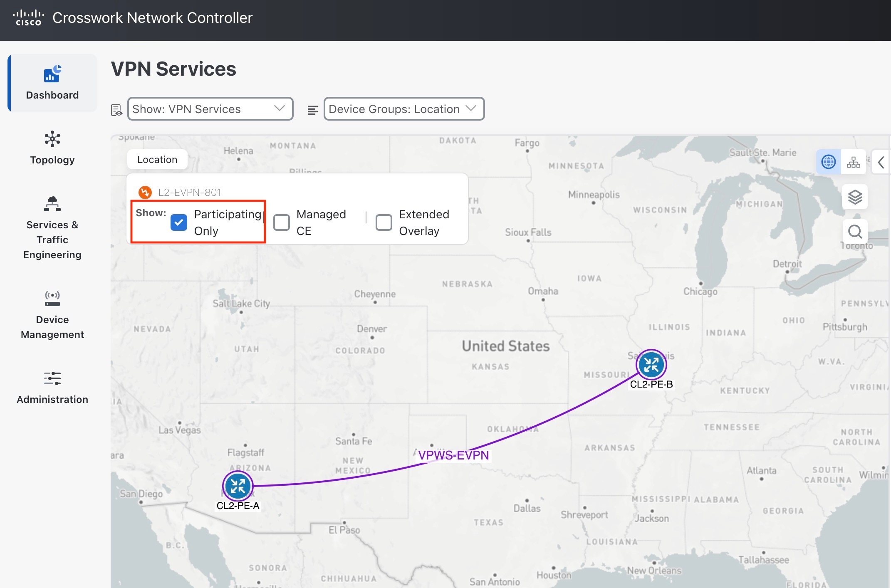Check the Extended Overlay checkbox

384,222
